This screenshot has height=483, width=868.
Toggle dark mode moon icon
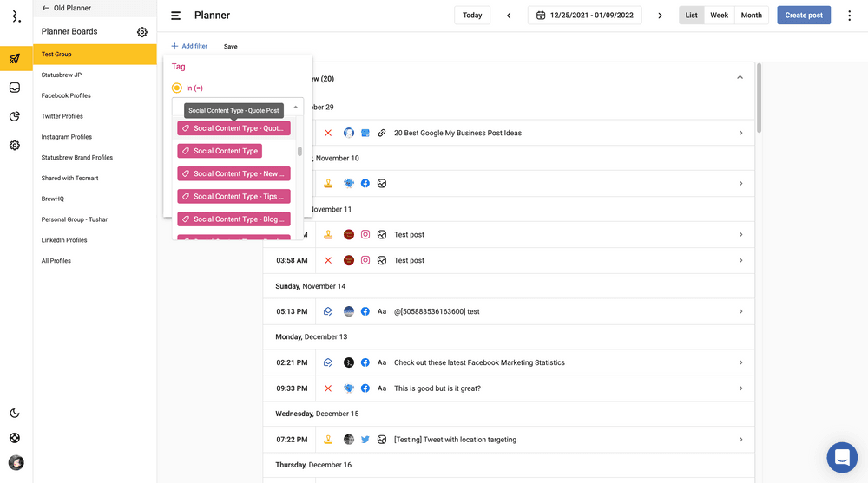click(15, 414)
